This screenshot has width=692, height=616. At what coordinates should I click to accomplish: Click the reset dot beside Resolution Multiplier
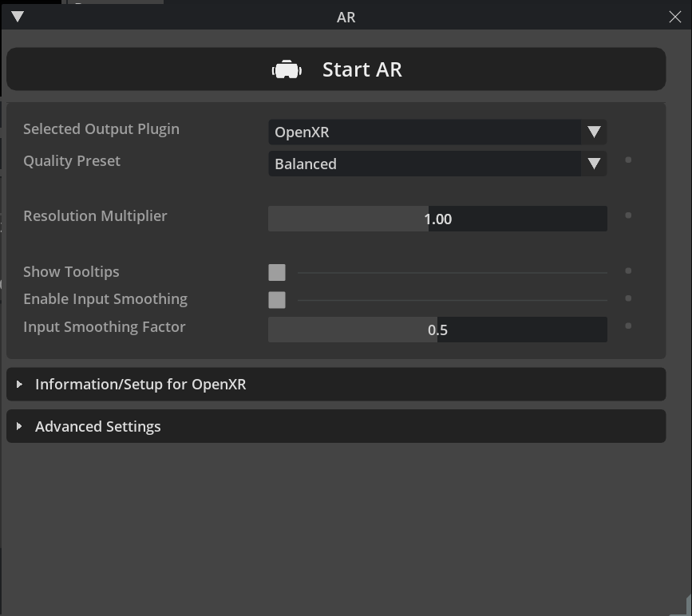tap(628, 215)
